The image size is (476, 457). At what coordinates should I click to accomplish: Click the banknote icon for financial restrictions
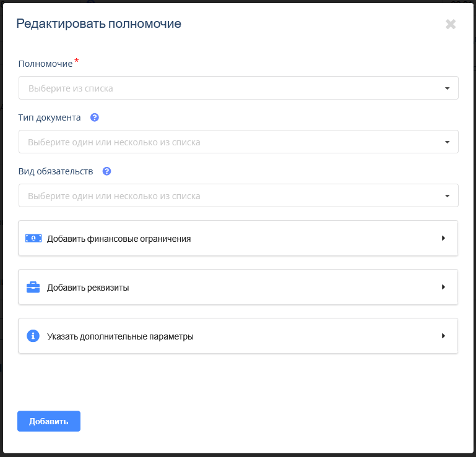pos(33,238)
